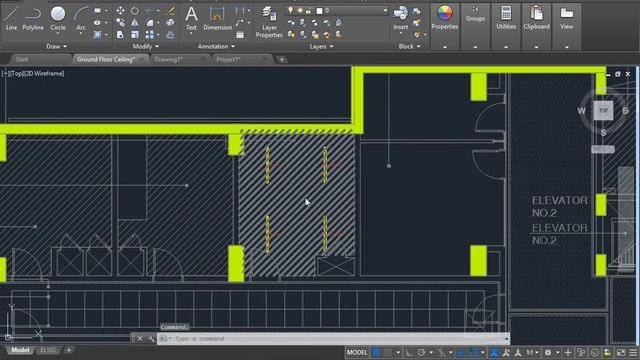Toggle 2D object snap in status bar
The image size is (640, 360).
coord(473,352)
